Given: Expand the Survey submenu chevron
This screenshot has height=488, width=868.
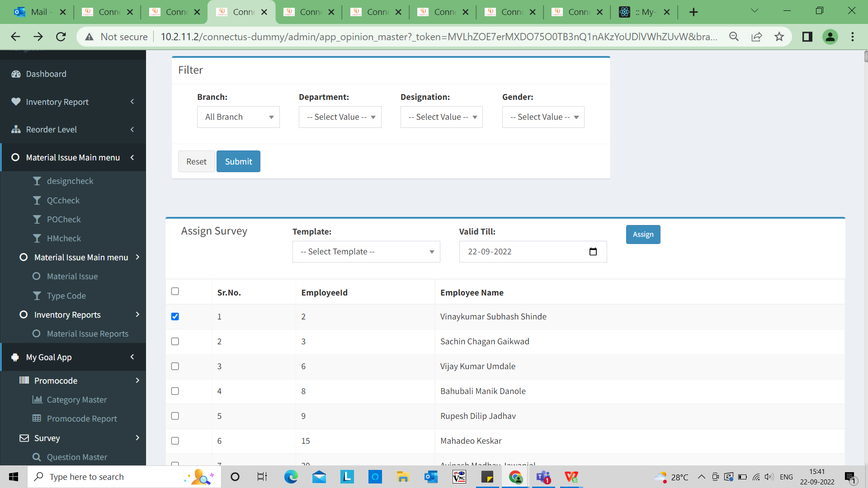Looking at the screenshot, I should click(137, 438).
